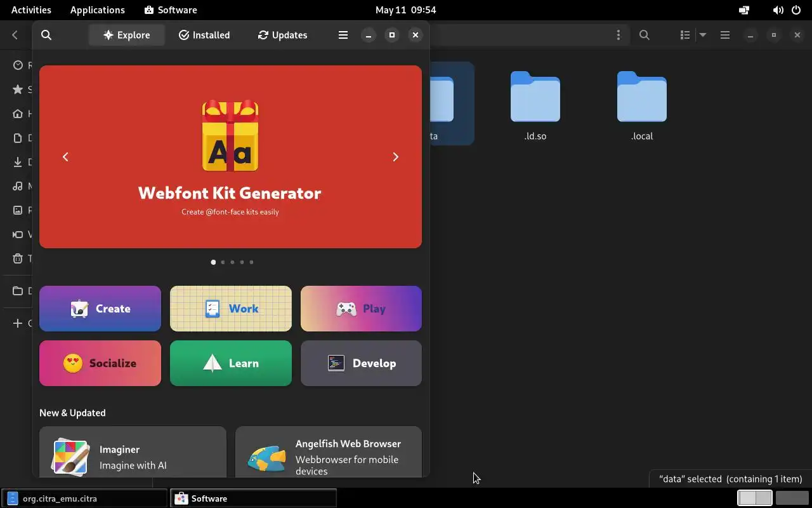
Task: Click the plus icon in Files sidebar
Action: tap(18, 323)
